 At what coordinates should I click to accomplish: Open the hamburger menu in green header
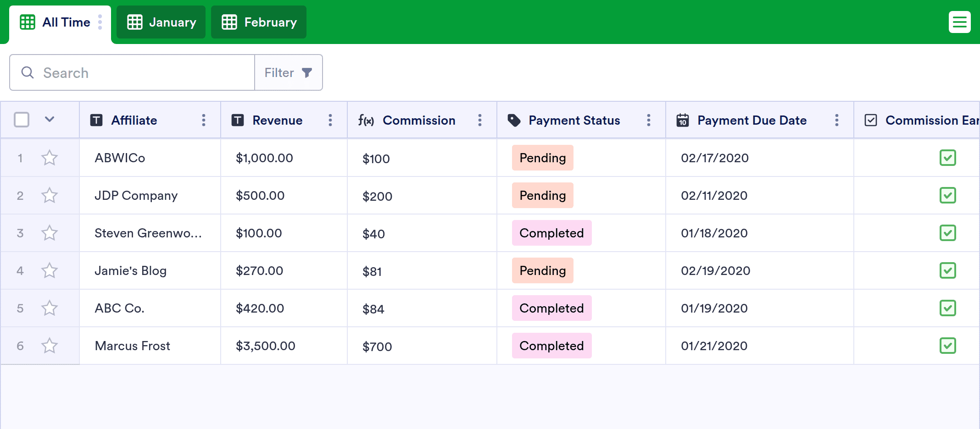pos(960,22)
